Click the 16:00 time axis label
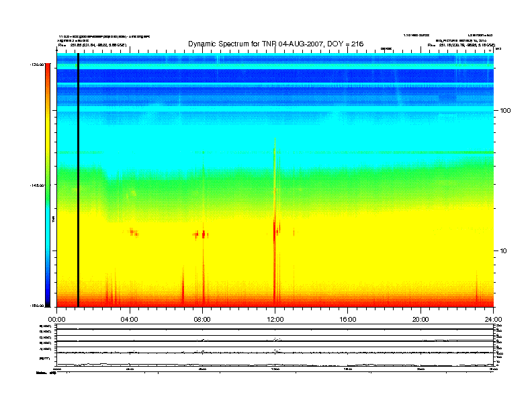 point(348,320)
